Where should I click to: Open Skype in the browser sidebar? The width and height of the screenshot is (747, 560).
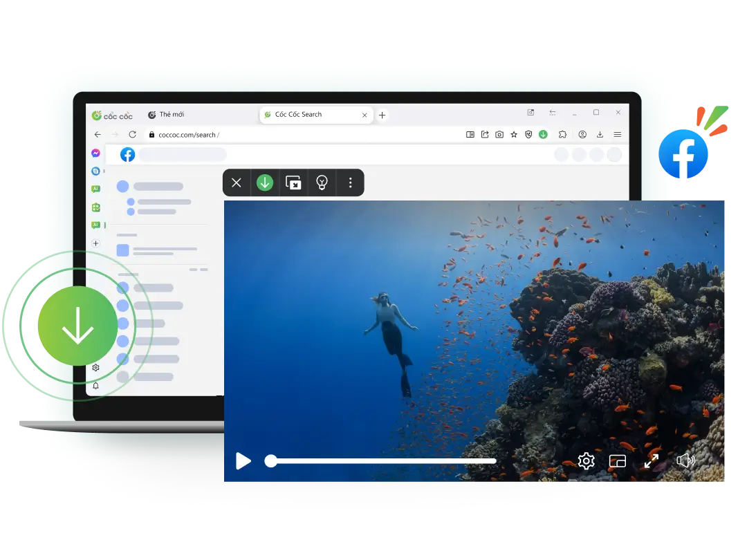click(x=95, y=171)
